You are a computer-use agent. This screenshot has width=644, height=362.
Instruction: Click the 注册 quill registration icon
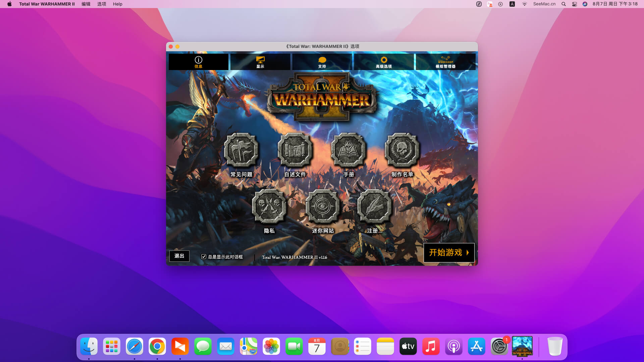click(374, 207)
